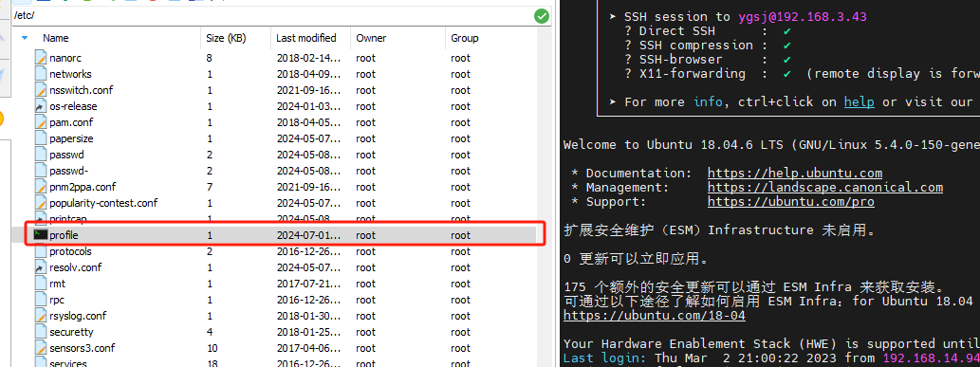Viewport: 980px width, 367px height.
Task: Click the pnm2ppa.conf file icon
Action: (x=41, y=187)
